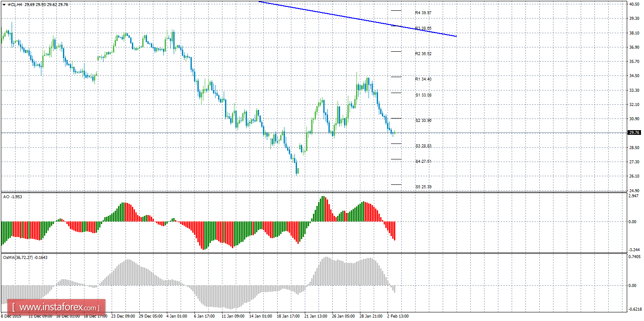Select the R2 36.52 pivot level
The width and height of the screenshot is (644, 321).
click(x=423, y=54)
